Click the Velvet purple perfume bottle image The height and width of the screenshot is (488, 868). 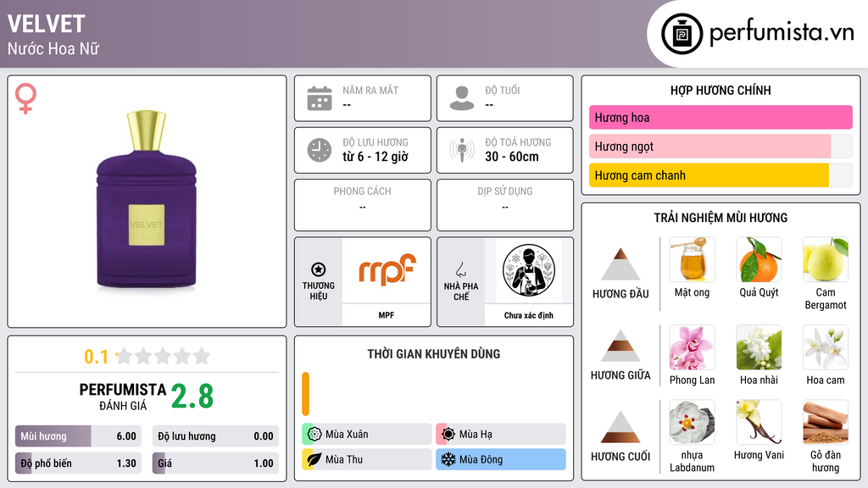(x=147, y=199)
